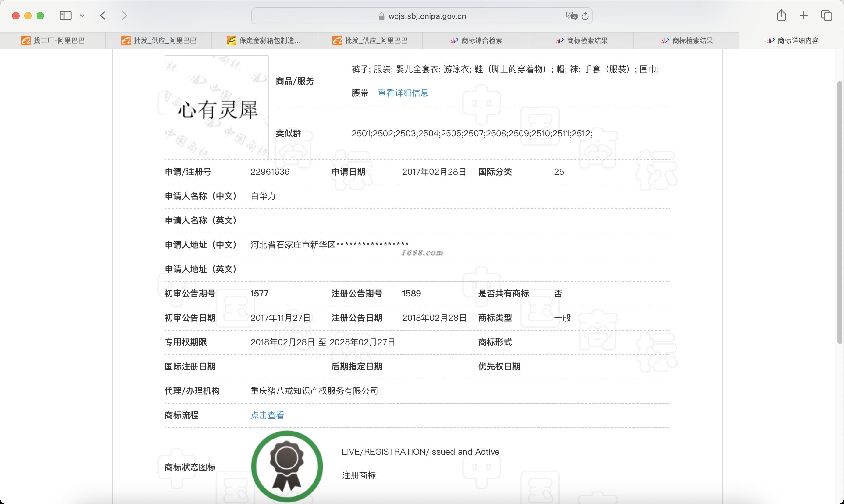844x504 pixels.
Task: Click the forward navigation arrow
Action: click(124, 16)
